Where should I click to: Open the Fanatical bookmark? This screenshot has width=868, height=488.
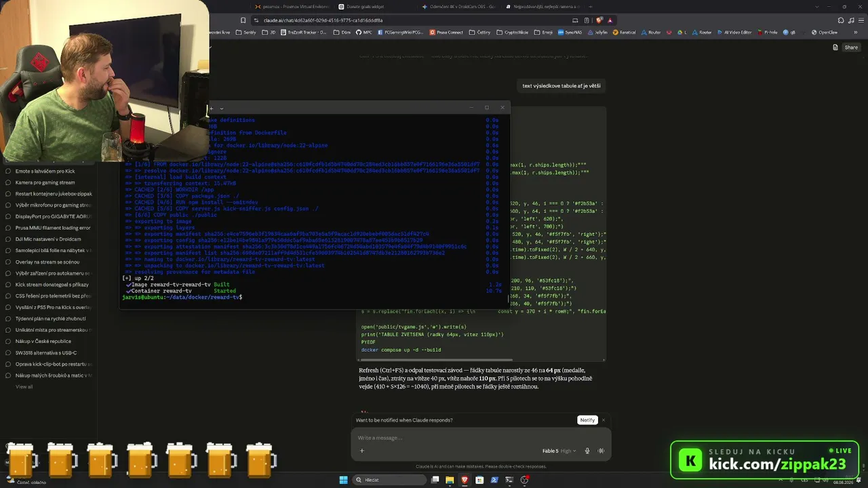point(625,33)
